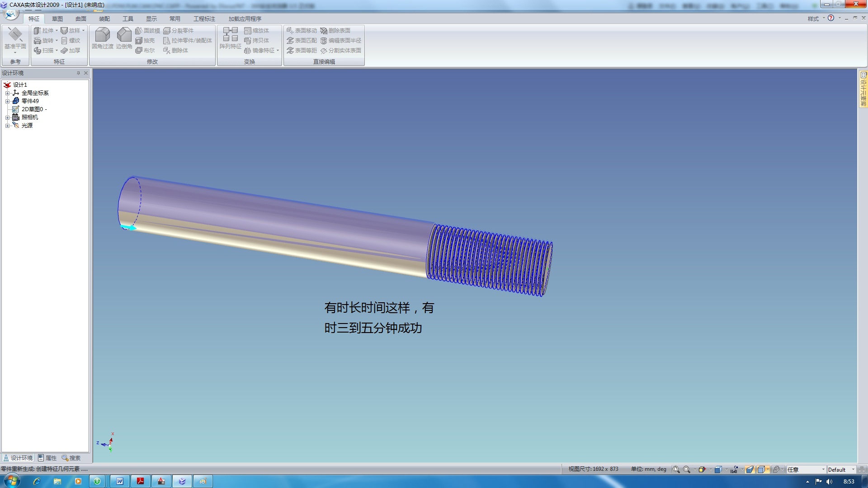Click the 基准平面 (datum plane) tool
This screenshot has width=868, height=488.
pyautogui.click(x=15, y=40)
